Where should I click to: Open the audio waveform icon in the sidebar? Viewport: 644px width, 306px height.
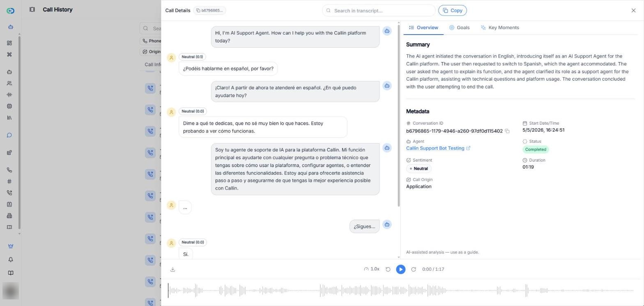[x=9, y=95]
